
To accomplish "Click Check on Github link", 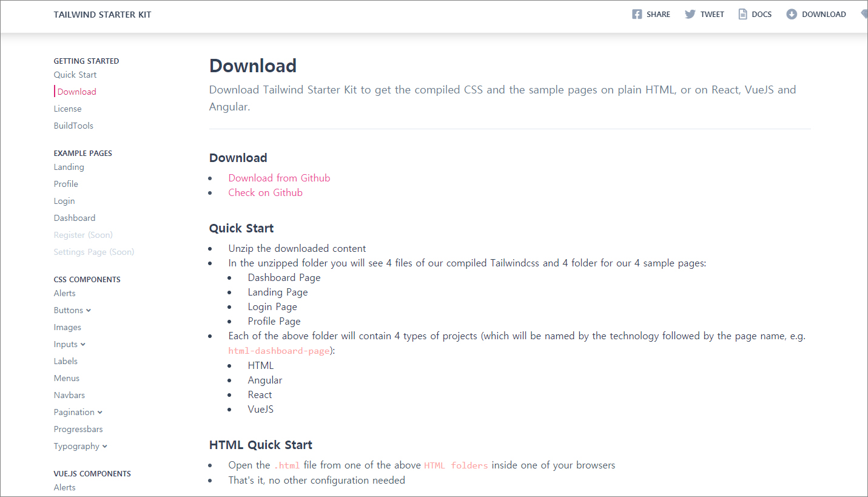I will (x=265, y=192).
